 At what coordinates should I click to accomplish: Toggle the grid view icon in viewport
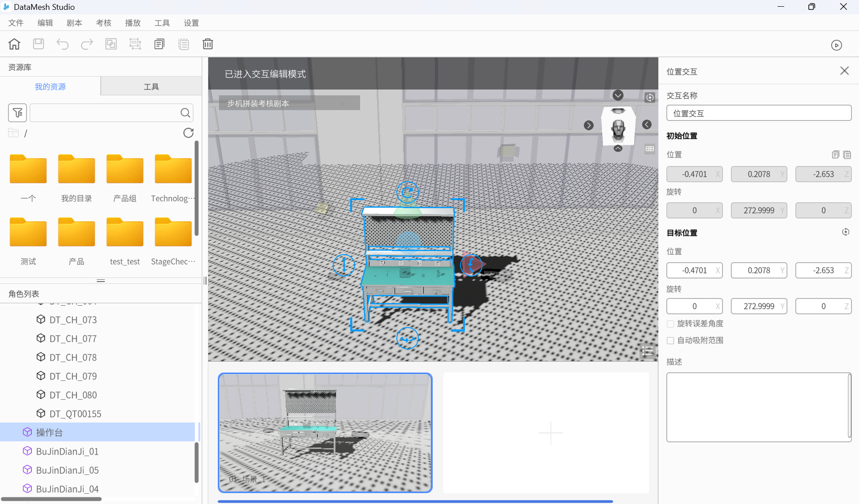tap(650, 149)
